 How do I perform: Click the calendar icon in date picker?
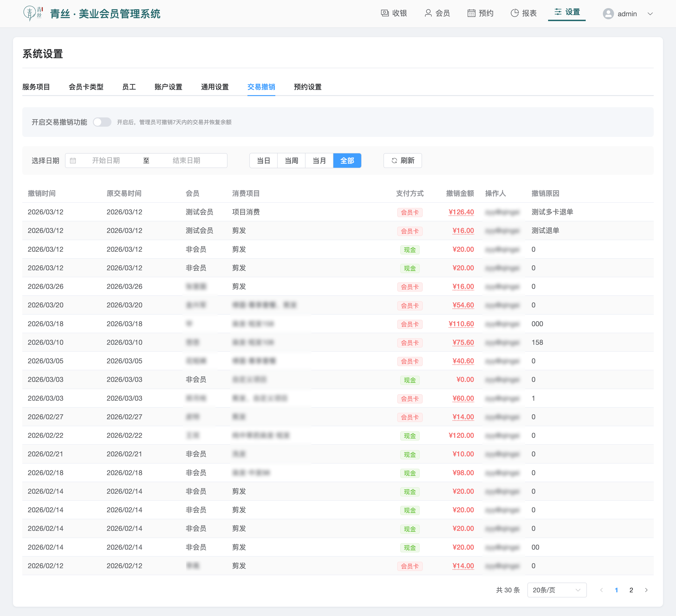73,161
